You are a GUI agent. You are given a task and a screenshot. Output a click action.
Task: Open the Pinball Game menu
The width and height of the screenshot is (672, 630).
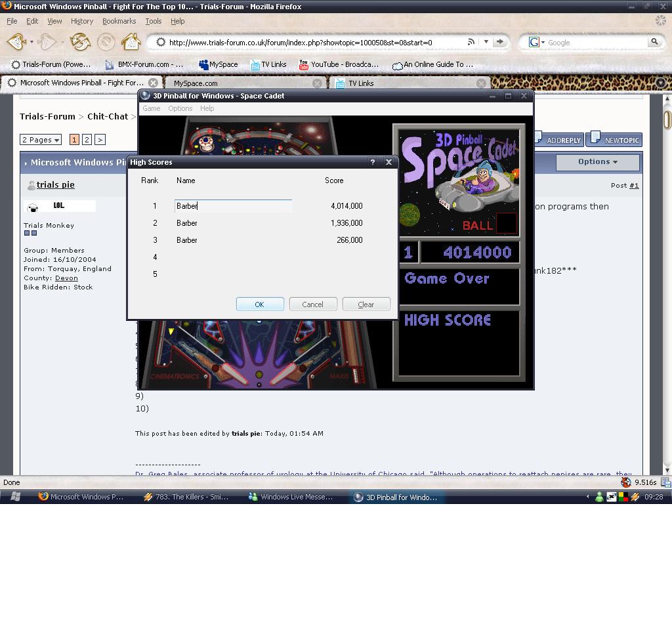tap(152, 108)
